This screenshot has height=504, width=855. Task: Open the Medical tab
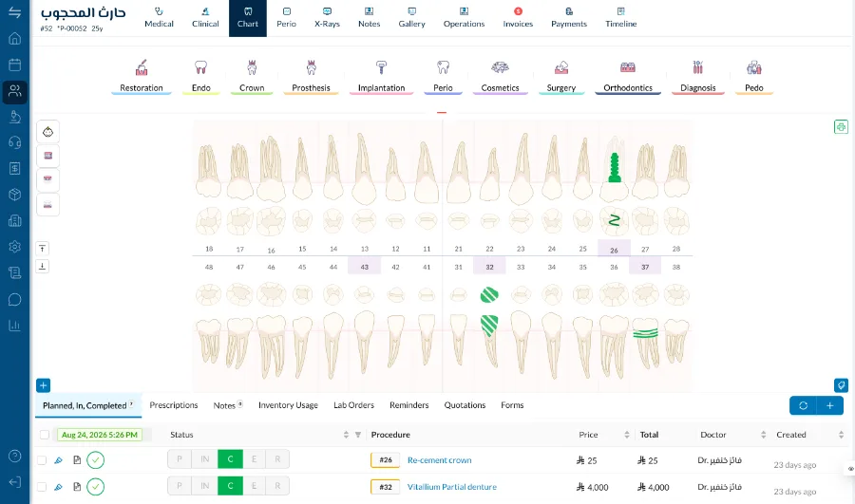[159, 18]
